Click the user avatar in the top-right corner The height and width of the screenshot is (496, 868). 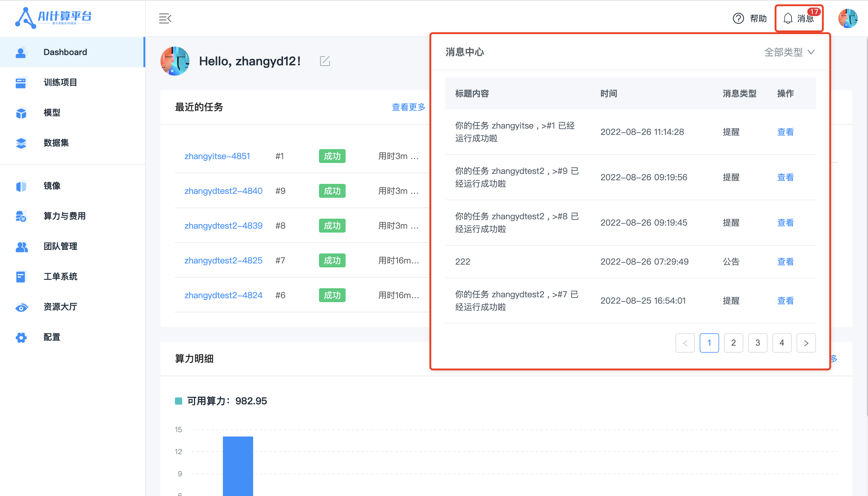tap(848, 18)
